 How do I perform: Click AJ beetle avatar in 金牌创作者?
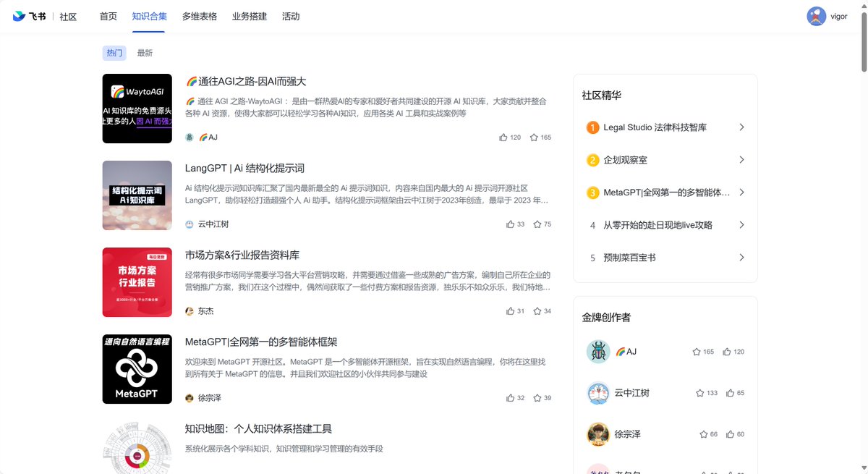click(x=598, y=352)
